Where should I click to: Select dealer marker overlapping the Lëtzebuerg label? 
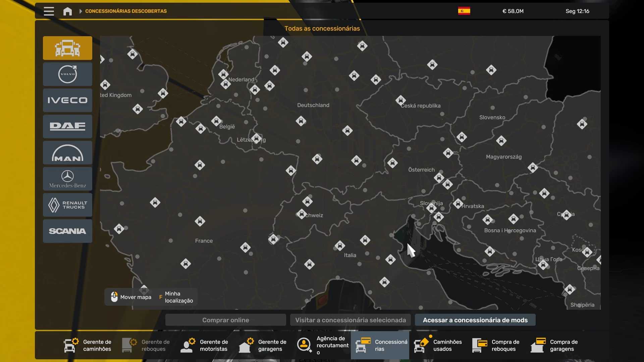[x=257, y=138]
